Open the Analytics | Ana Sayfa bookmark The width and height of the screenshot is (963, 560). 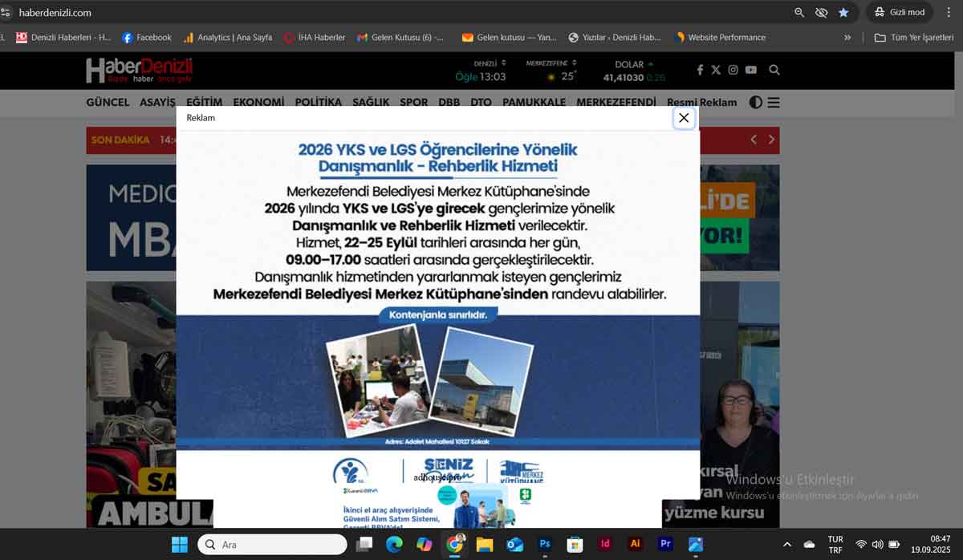pos(228,37)
